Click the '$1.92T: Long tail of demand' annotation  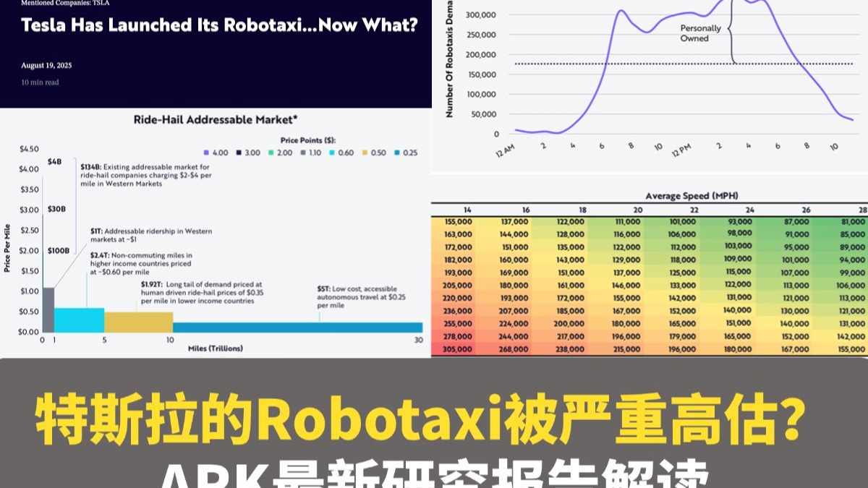[x=202, y=293]
